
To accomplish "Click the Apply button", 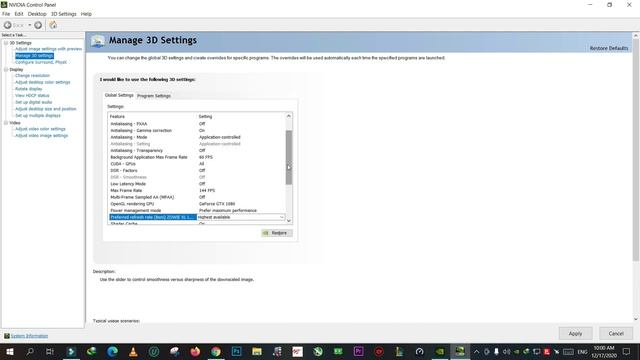I will [x=576, y=333].
